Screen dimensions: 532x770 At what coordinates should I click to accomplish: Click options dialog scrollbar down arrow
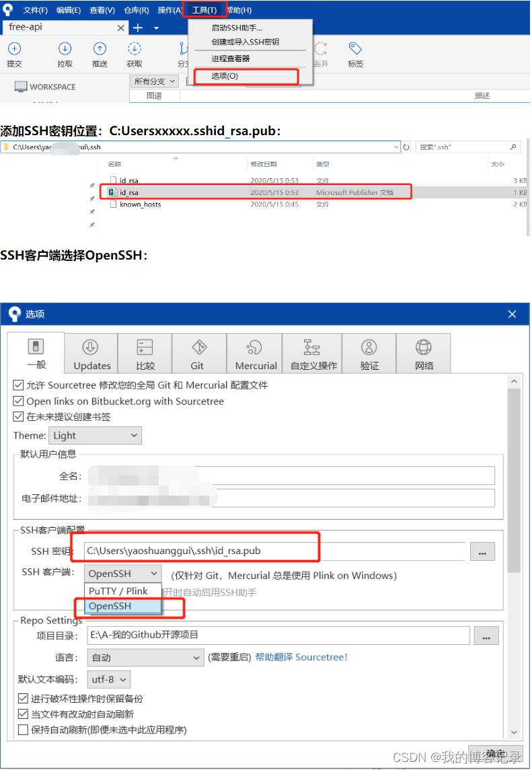(x=514, y=732)
